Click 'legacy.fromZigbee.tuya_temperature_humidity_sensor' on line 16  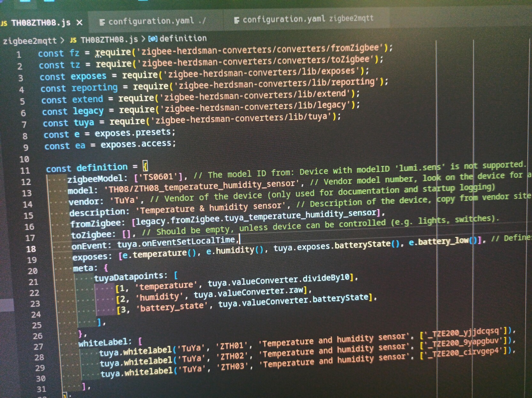tap(257, 217)
